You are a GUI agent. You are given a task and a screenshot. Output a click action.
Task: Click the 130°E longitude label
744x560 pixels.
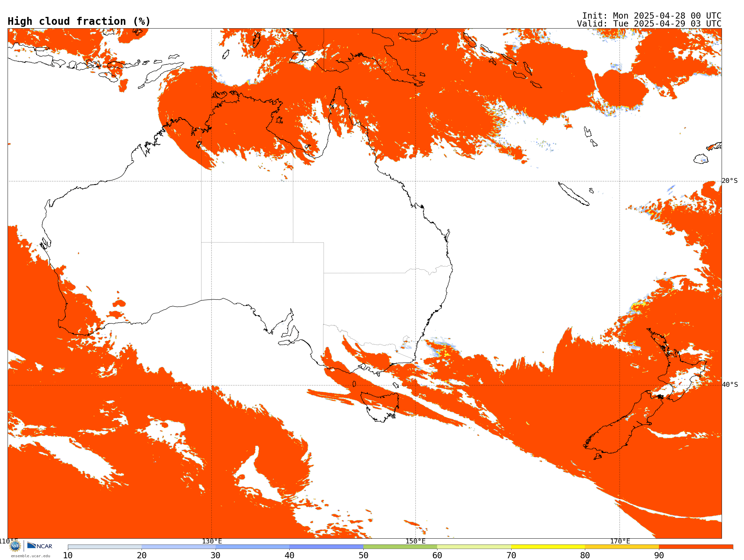(x=212, y=541)
